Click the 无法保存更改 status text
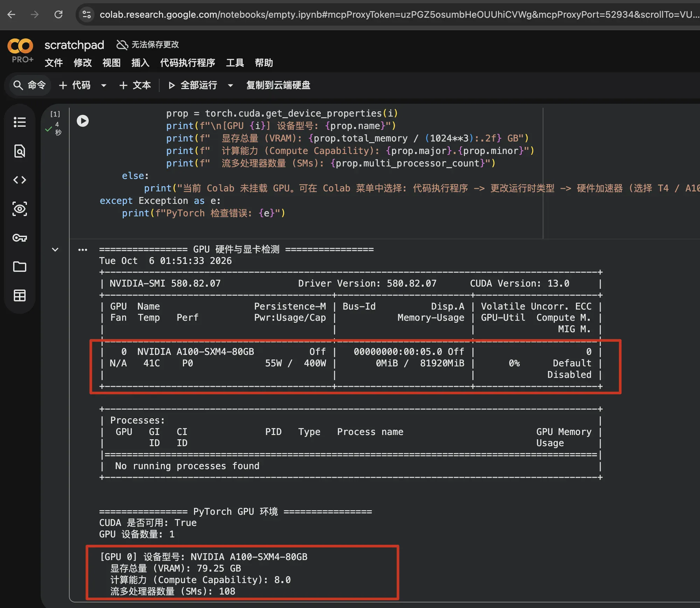Image resolution: width=700 pixels, height=608 pixels. (155, 45)
